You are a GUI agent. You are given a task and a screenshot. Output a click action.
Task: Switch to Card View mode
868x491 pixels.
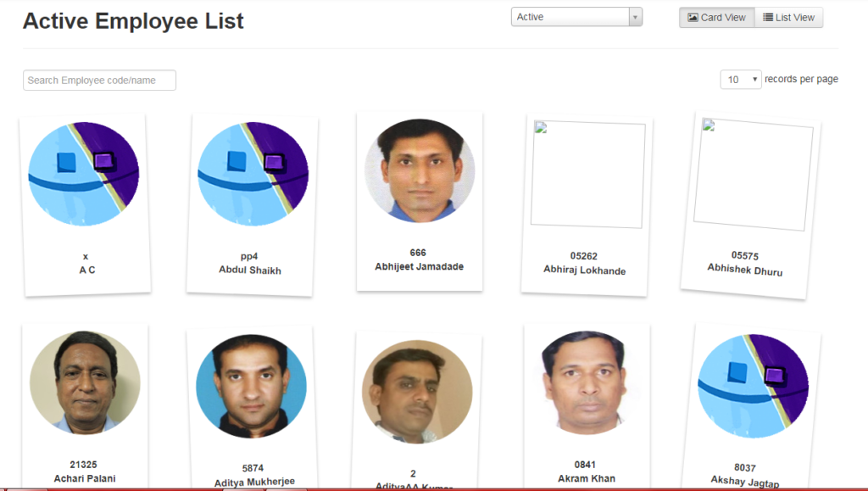716,17
